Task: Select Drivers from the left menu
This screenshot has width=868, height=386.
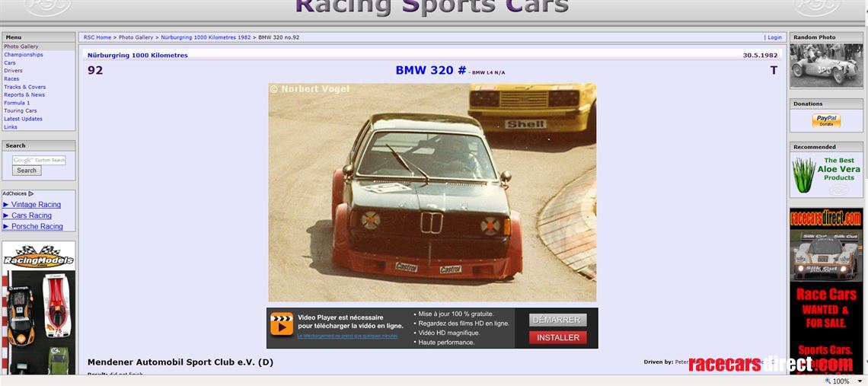Action: pyautogui.click(x=13, y=71)
